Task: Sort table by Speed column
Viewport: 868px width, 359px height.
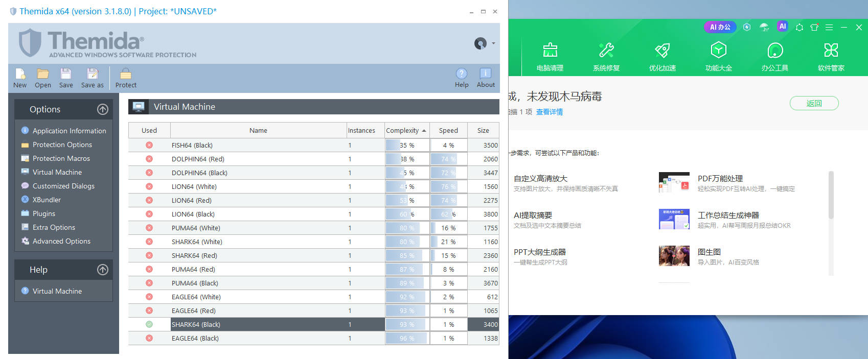Action: (x=448, y=130)
